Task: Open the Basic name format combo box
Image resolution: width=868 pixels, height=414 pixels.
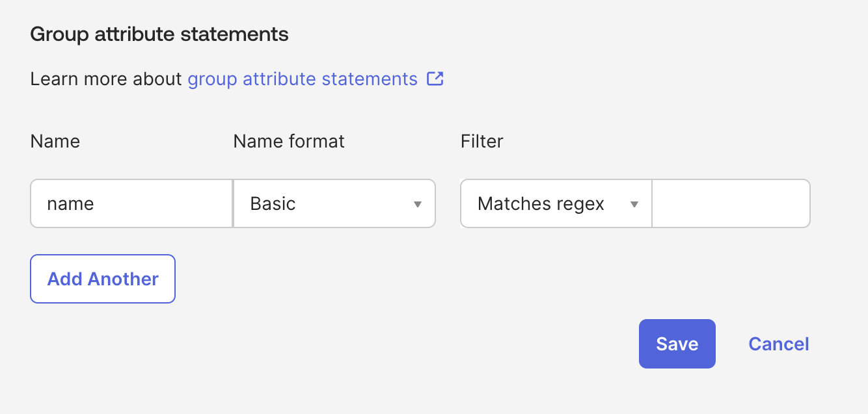Action: [x=334, y=204]
